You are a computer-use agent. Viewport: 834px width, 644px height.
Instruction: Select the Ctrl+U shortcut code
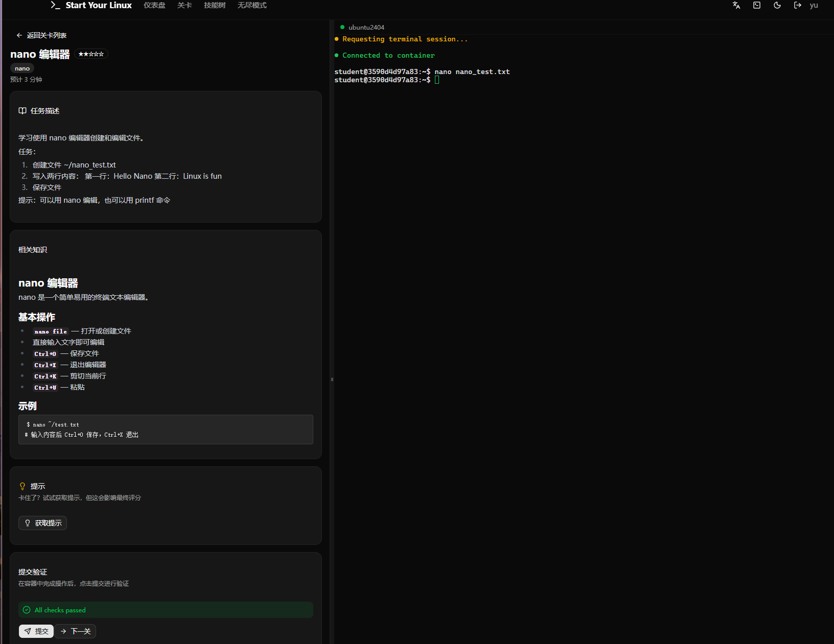pos(45,388)
